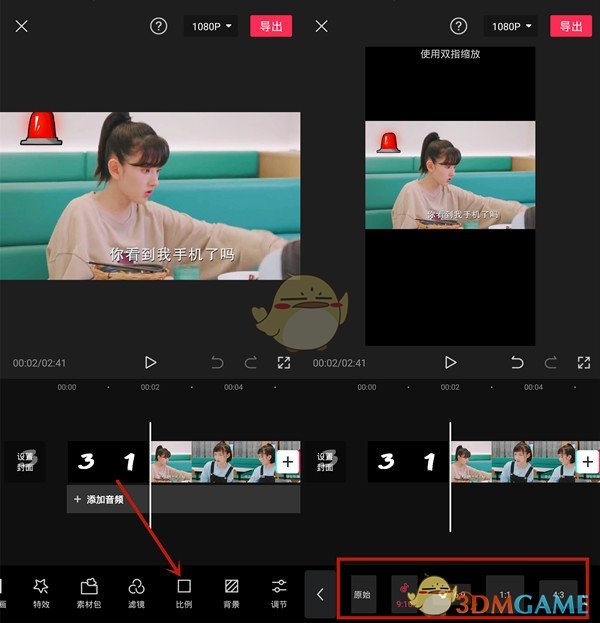Open help icon in left screen
This screenshot has height=623, width=600.
click(x=159, y=26)
